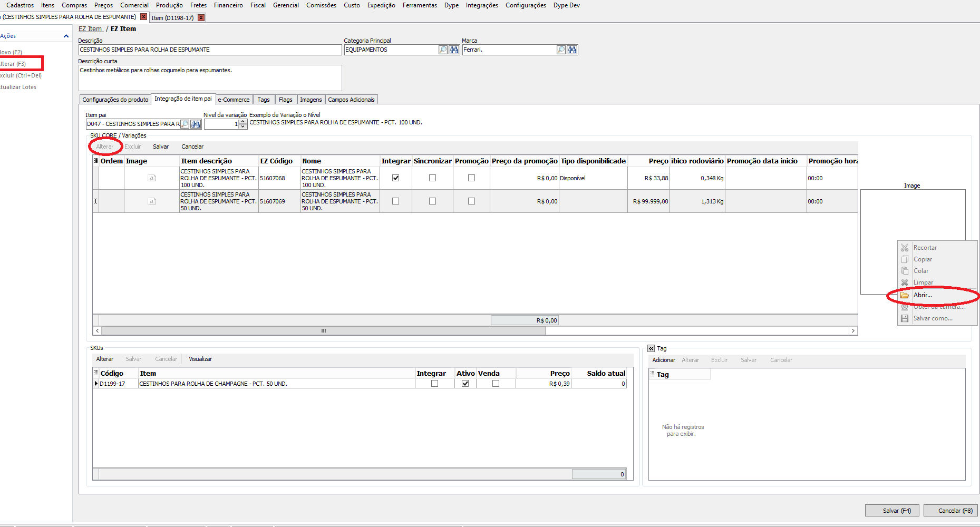Screen dimensions: 980x527
Task: Click the magnifier lookup icon beside Marca
Action: 561,50
